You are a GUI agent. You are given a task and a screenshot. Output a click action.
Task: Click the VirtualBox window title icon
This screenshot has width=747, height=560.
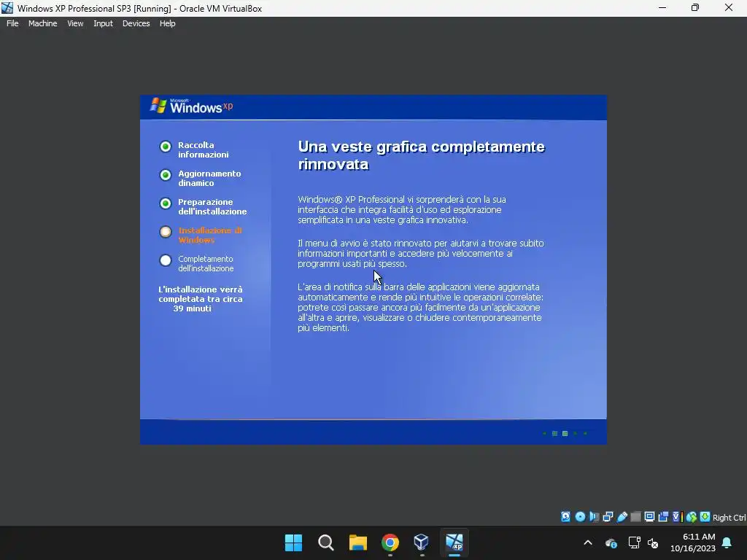(x=7, y=8)
